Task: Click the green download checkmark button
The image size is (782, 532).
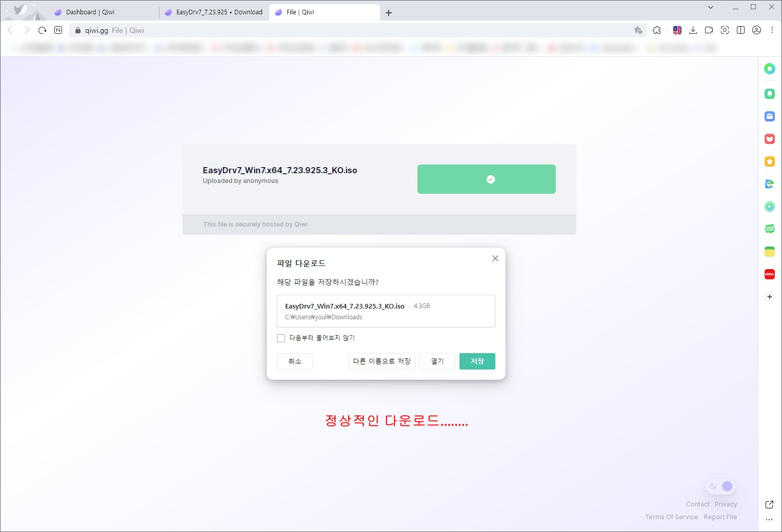Action: coord(487,179)
